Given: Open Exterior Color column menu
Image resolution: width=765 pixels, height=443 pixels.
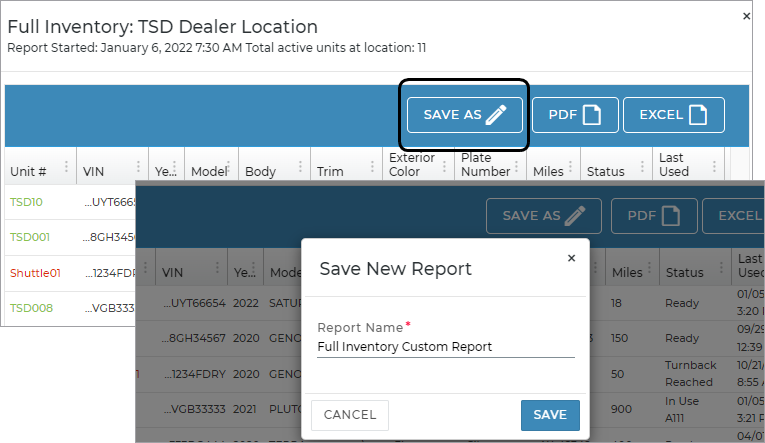Looking at the screenshot, I should pyautogui.click(x=445, y=165).
